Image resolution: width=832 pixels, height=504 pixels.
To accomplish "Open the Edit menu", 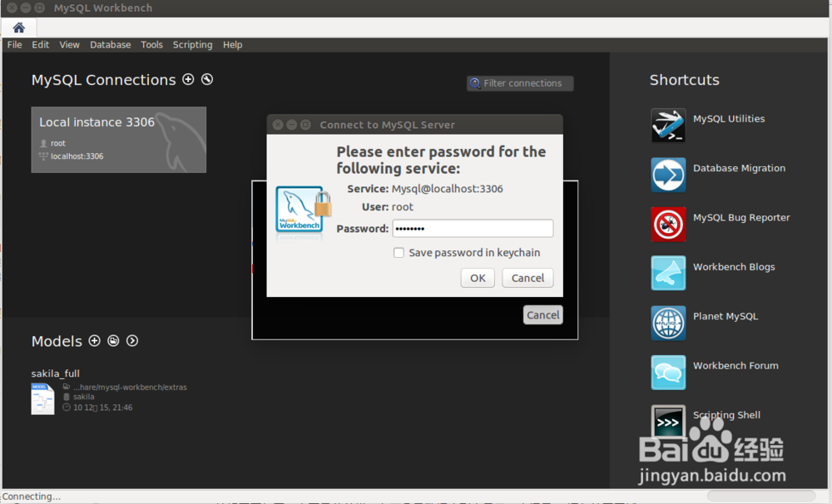I will pyautogui.click(x=40, y=45).
